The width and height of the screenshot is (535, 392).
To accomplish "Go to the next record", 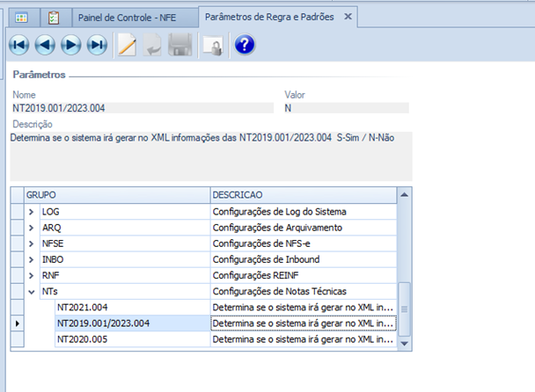I will click(x=71, y=45).
